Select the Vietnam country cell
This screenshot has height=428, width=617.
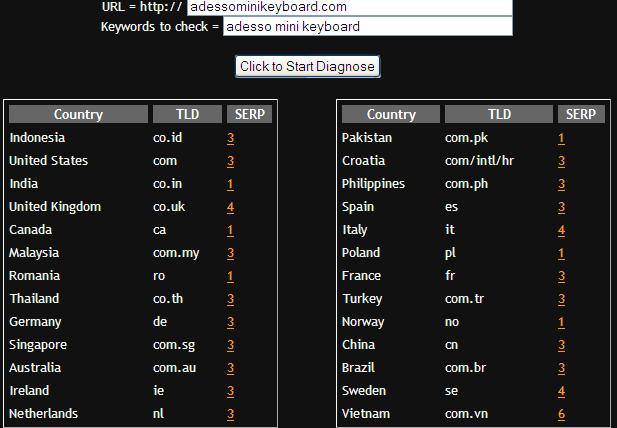(366, 414)
